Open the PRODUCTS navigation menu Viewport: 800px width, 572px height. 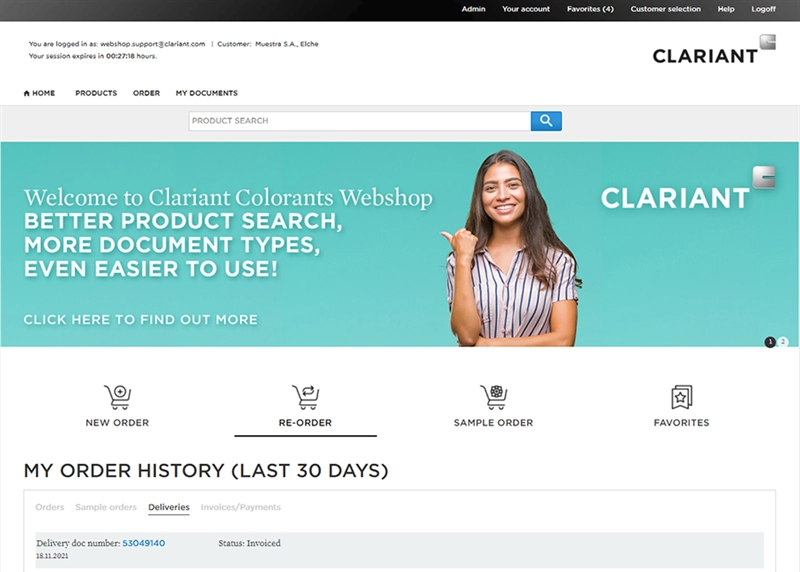tap(96, 93)
